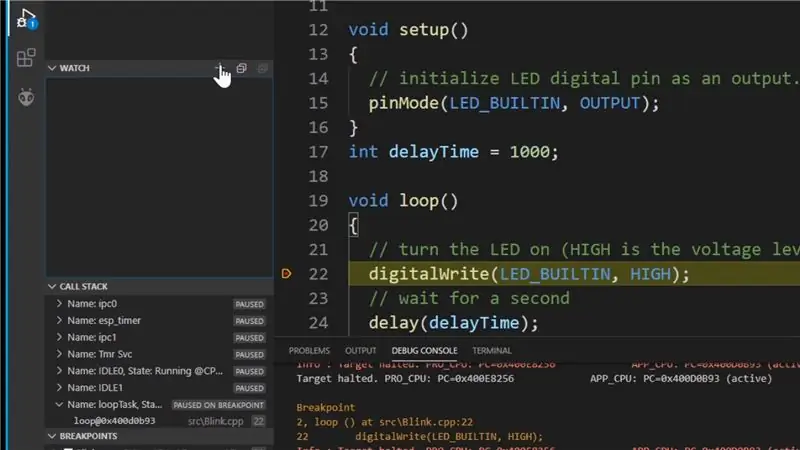Collapse the loopTask thread

click(59, 405)
